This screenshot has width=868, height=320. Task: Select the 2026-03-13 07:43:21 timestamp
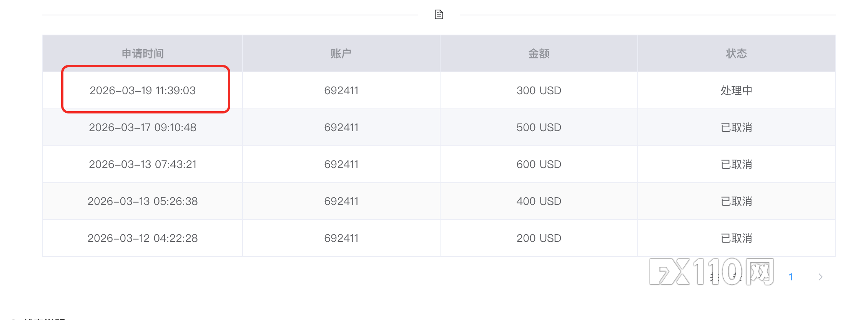tap(143, 164)
